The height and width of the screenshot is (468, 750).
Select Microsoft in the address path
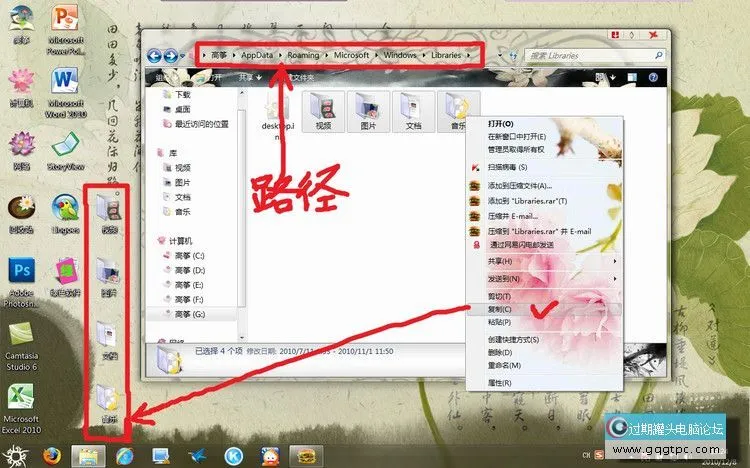click(352, 55)
